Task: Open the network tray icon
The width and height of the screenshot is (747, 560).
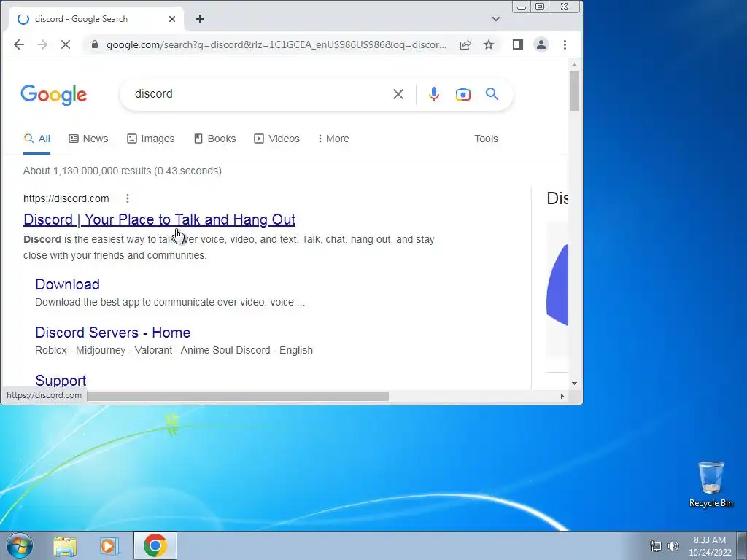Action: [x=656, y=546]
